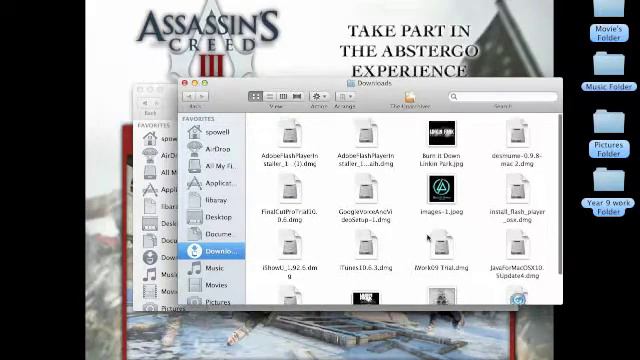Click AirDrop icon in back Finder window sidebar
The height and width of the screenshot is (360, 640).
[150, 156]
